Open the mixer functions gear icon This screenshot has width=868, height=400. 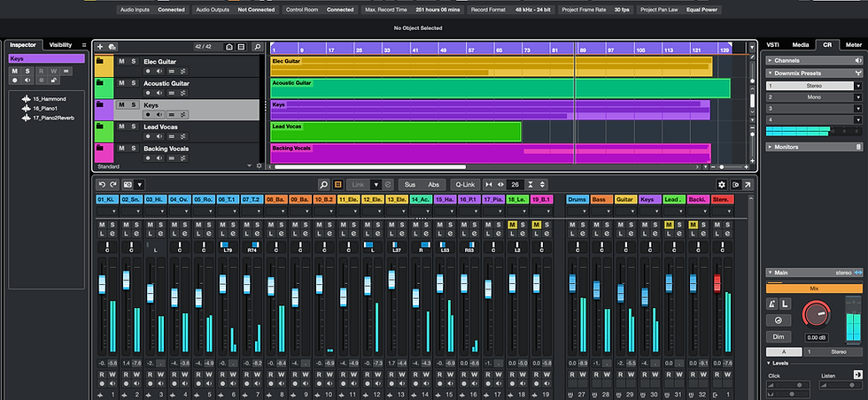721,184
